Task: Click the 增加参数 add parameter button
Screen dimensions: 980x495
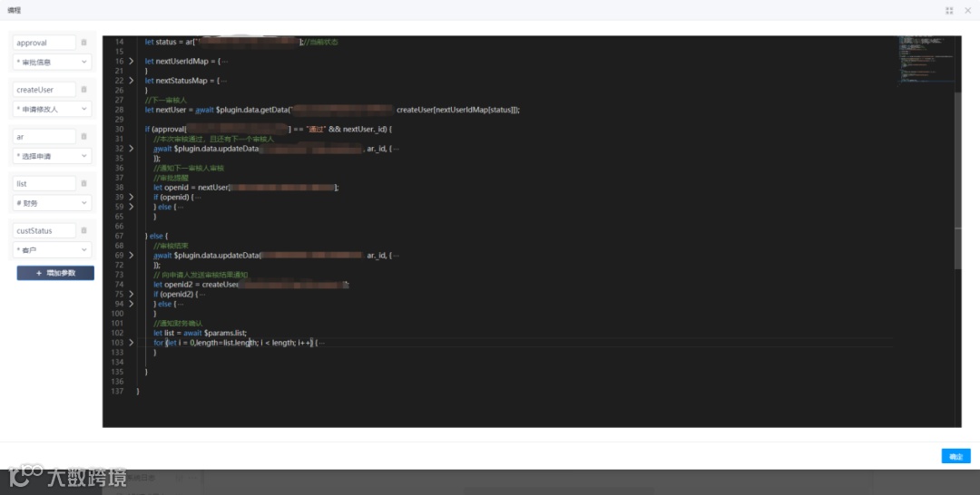Action: [55, 273]
